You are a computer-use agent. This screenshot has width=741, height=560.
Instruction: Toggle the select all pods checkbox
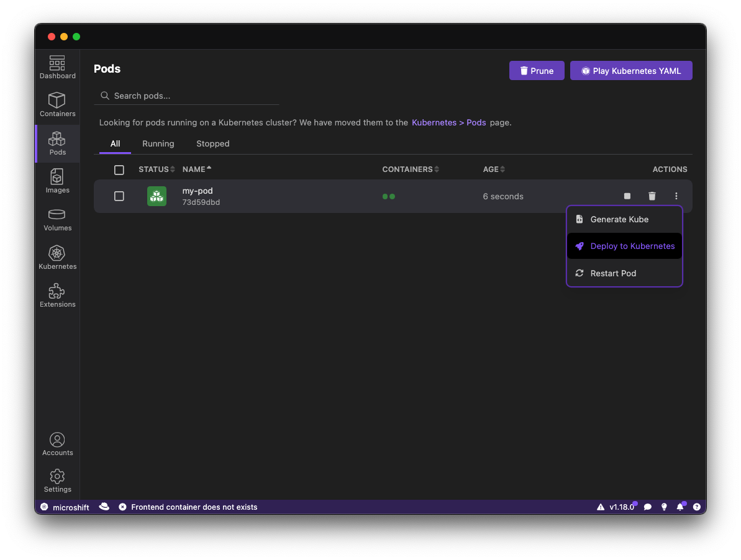click(119, 169)
